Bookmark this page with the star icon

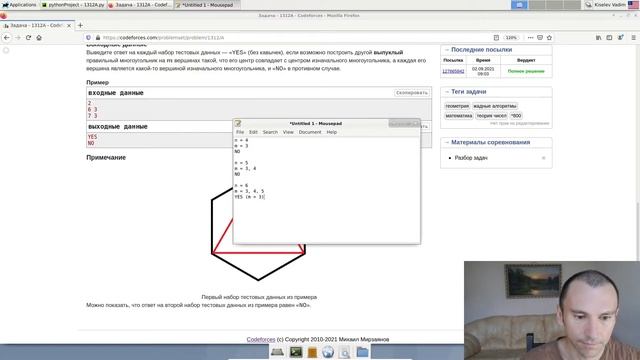(x=549, y=38)
